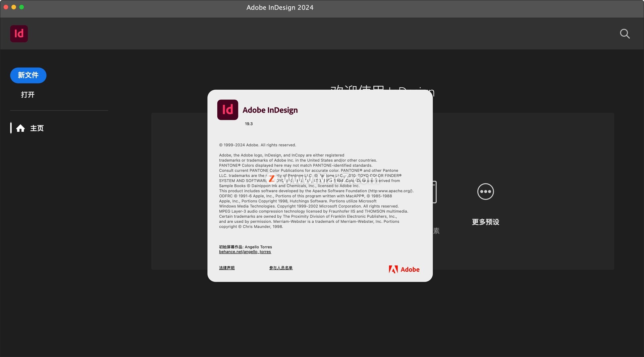Click the 初始屏幕作品: Angello Torres credit
The image size is (644, 357).
[x=246, y=247]
